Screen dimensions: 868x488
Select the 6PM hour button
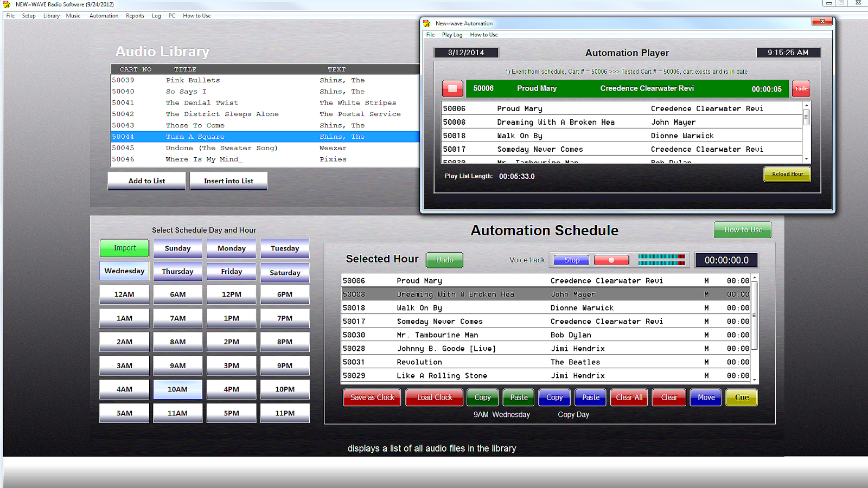[x=285, y=294]
